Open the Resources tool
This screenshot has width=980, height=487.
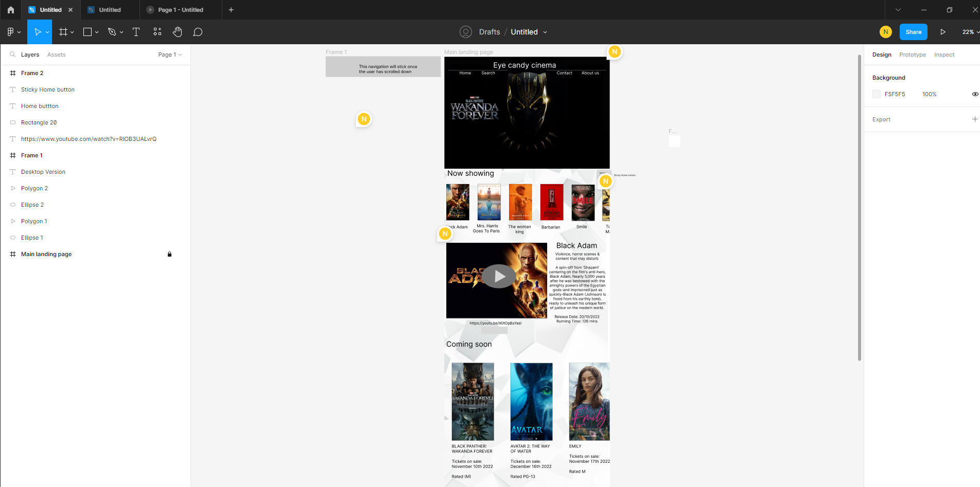[x=157, y=32]
